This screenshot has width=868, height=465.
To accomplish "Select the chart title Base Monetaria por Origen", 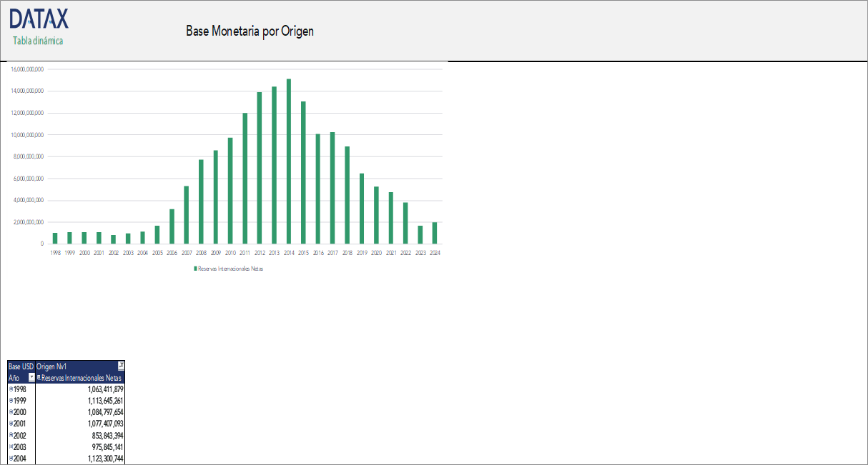I will [x=249, y=31].
